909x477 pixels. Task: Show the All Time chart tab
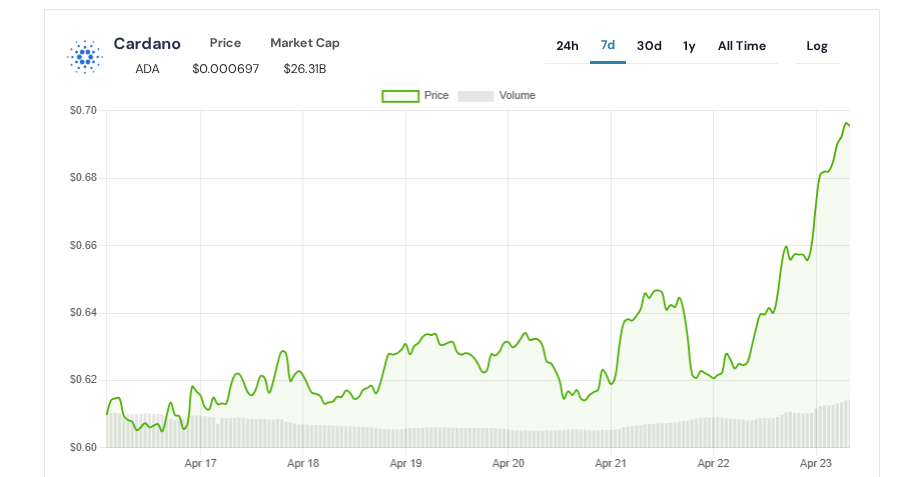coord(741,46)
